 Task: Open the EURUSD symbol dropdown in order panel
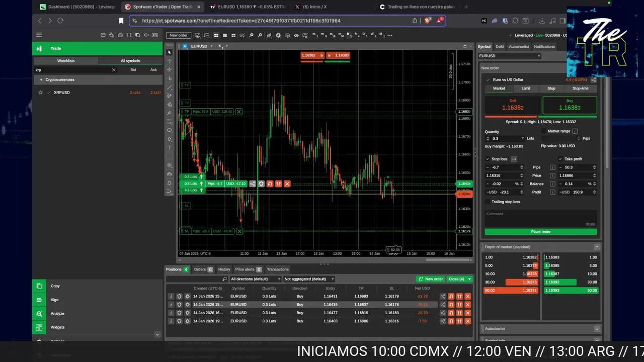509,56
